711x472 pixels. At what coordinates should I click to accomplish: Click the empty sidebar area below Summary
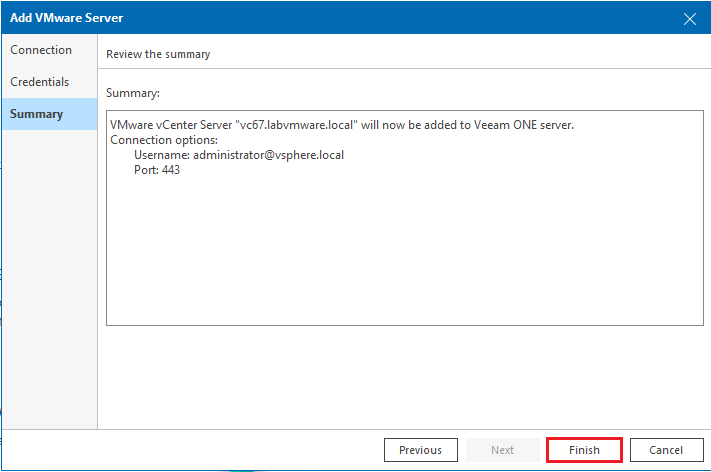[x=49, y=279]
